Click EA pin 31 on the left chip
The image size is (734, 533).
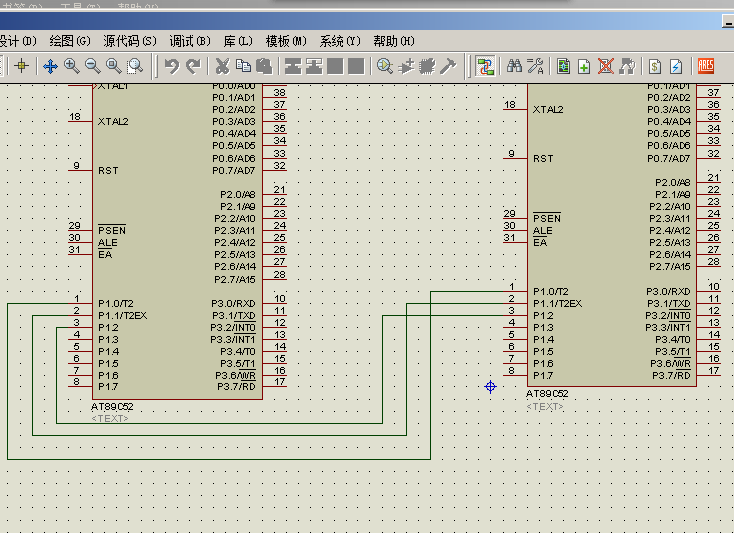[80, 251]
